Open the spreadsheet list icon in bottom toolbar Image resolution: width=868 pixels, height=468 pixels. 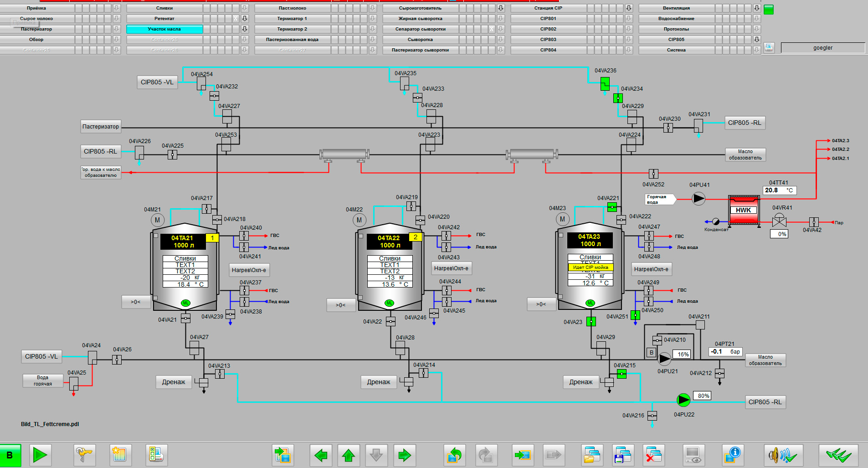[120, 455]
